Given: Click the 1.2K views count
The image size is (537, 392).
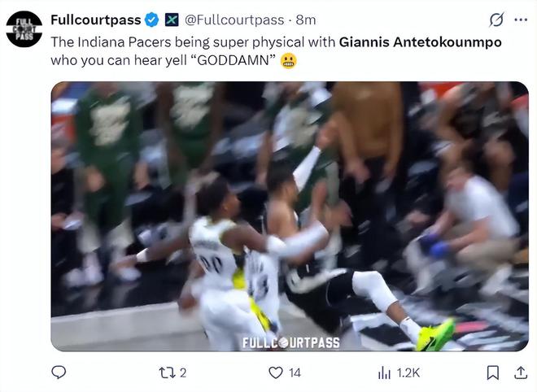Looking at the screenshot, I should click(x=408, y=372).
